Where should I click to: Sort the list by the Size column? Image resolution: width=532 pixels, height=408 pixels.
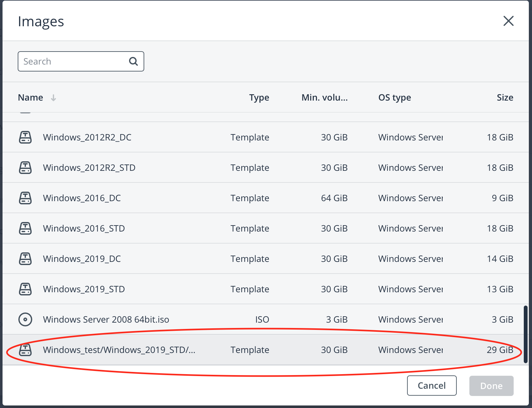(505, 97)
